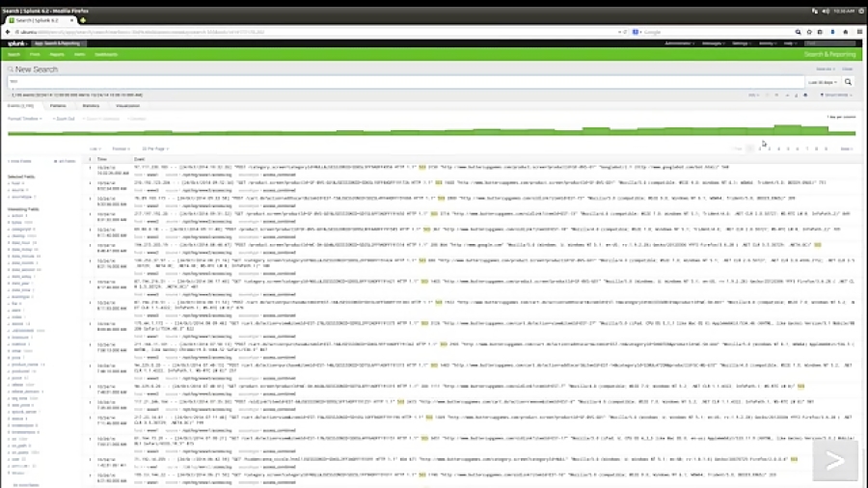
Task: Go to Reports in the navigation bar
Action: 57,54
